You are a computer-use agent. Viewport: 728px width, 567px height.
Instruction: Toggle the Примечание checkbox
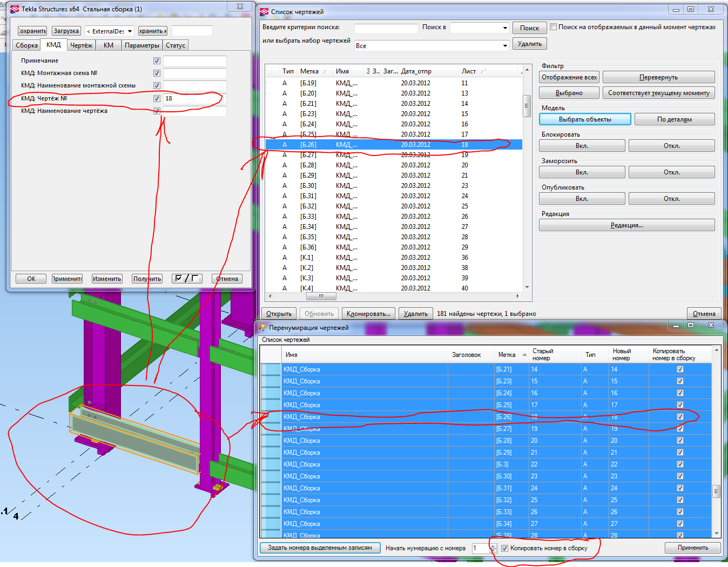157,61
